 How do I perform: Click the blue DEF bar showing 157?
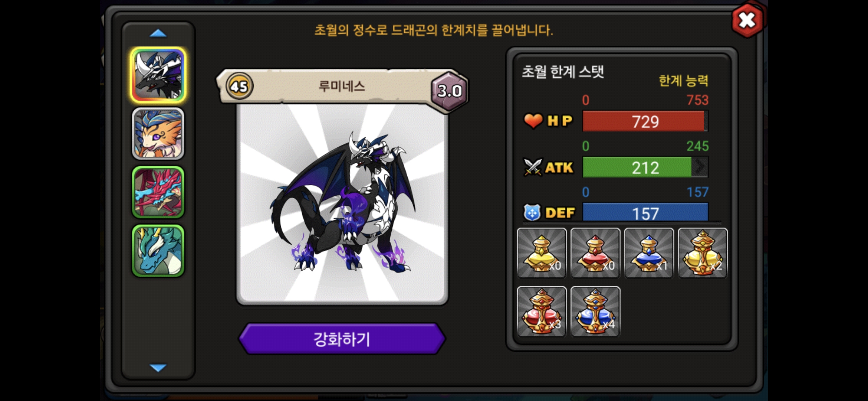point(645,212)
